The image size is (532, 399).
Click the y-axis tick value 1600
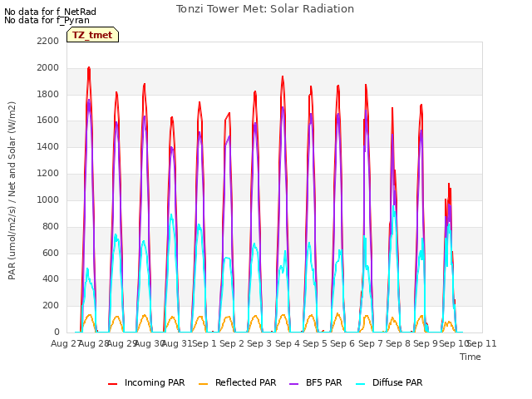(48, 120)
